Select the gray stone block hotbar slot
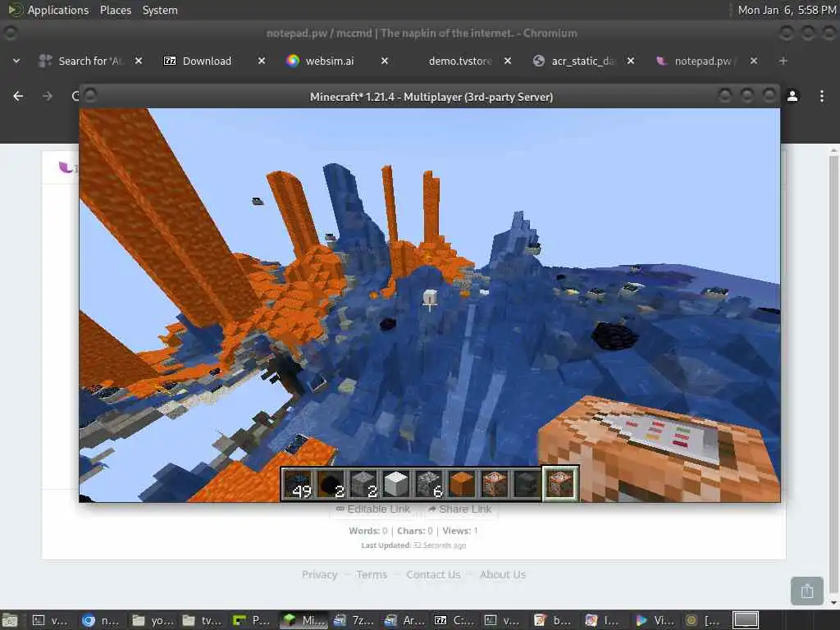840x630 pixels. (363, 484)
